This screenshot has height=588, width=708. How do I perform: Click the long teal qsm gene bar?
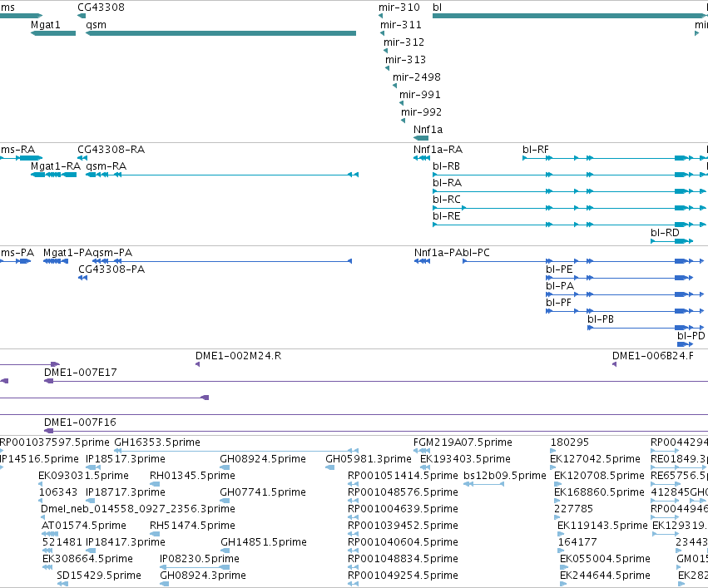[x=220, y=33]
